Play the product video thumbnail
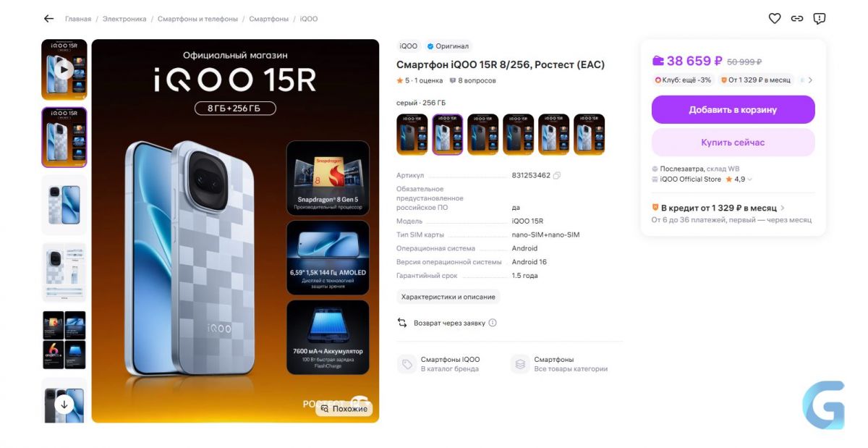The height and width of the screenshot is (448, 868). point(64,69)
